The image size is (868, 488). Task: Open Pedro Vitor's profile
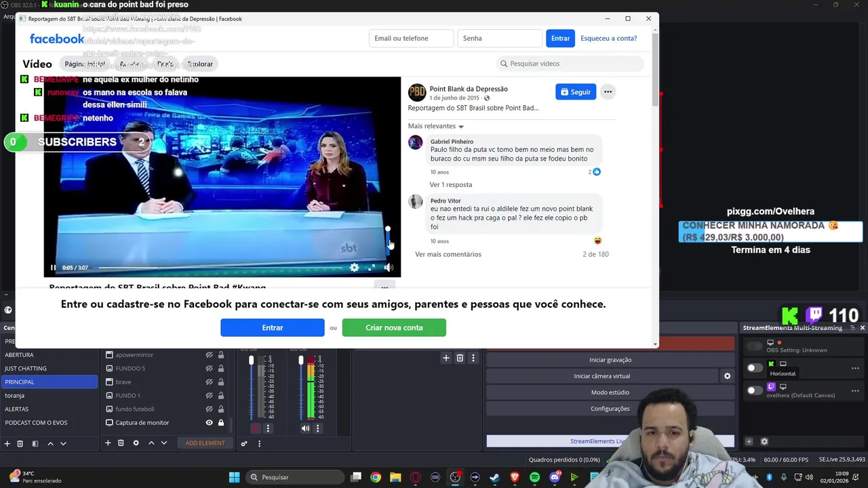[x=446, y=201]
